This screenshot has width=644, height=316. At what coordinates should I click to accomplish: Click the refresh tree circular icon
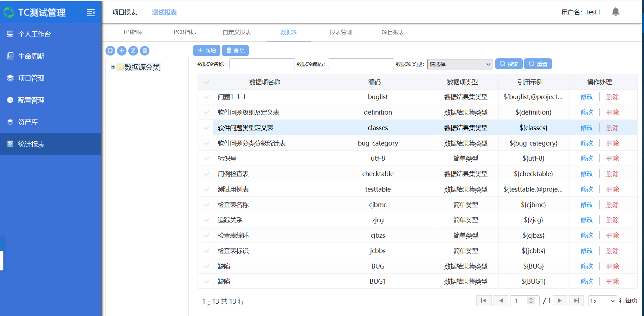(110, 51)
